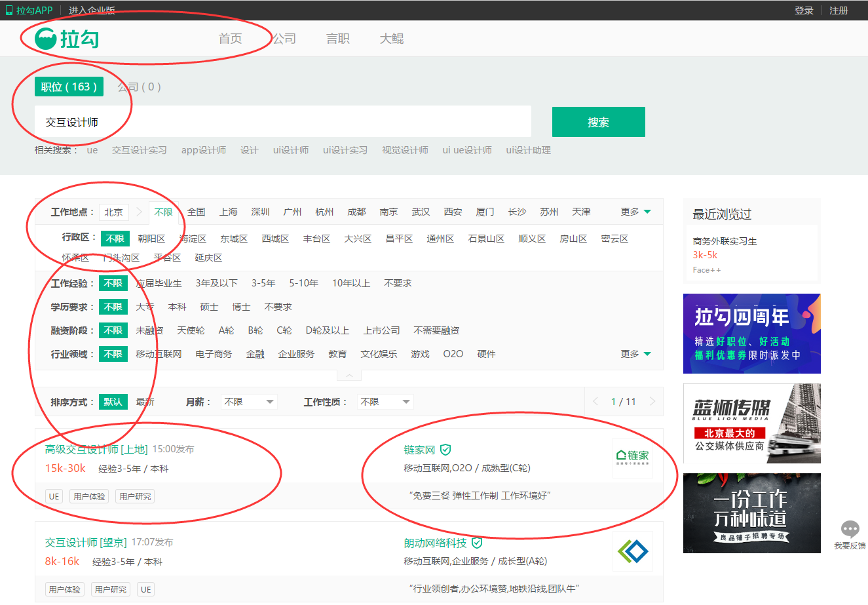Screen dimensions: 868x605
Task: Collapse the filter panel arrow
Action: [349, 376]
